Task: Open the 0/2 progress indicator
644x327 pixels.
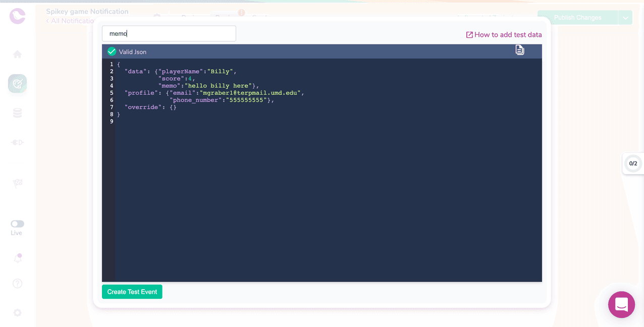Action: (x=633, y=163)
